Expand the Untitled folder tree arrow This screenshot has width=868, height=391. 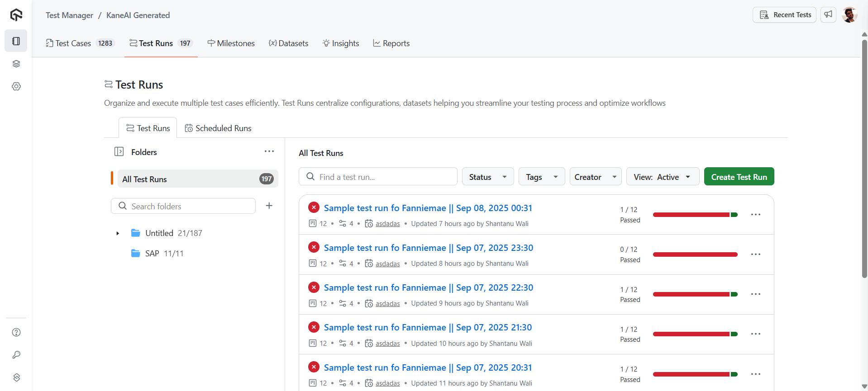point(118,233)
